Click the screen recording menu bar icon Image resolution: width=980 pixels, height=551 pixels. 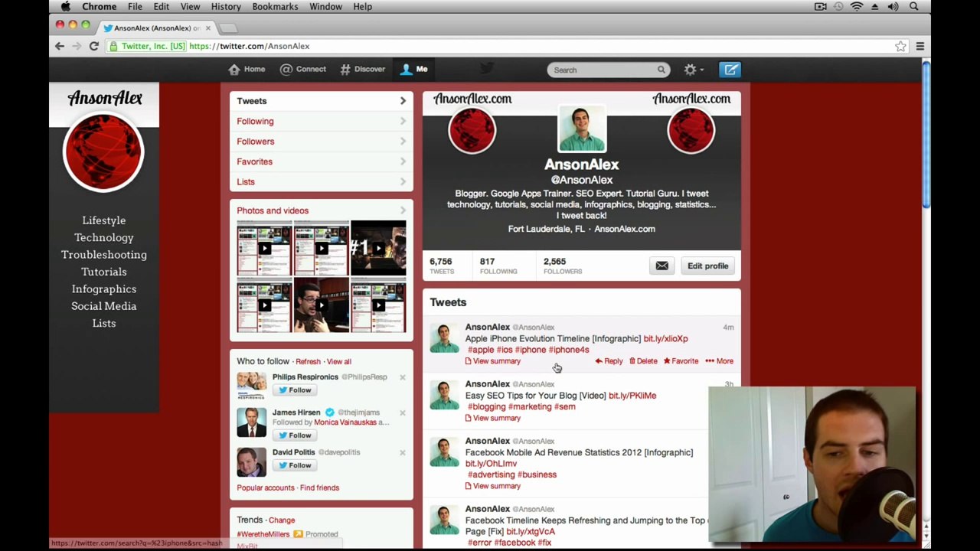pos(821,7)
